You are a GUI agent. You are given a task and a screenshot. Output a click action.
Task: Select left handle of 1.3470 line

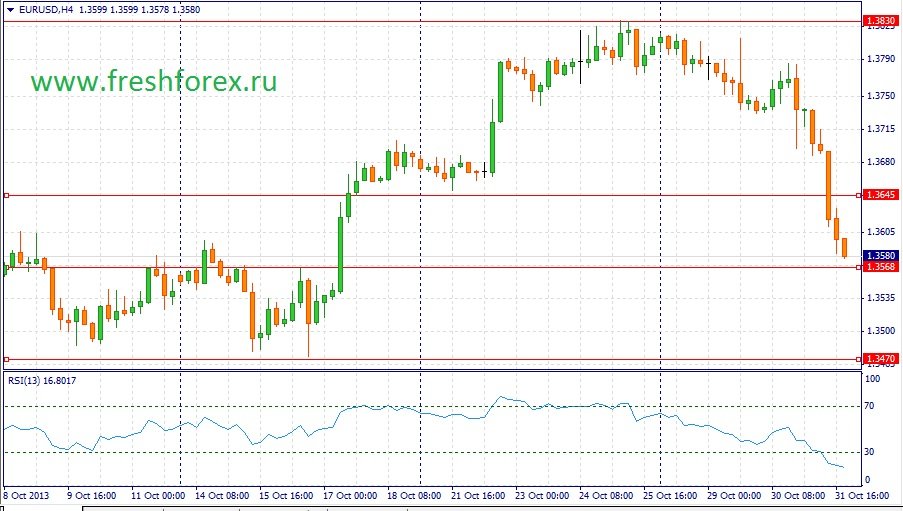(x=6, y=359)
